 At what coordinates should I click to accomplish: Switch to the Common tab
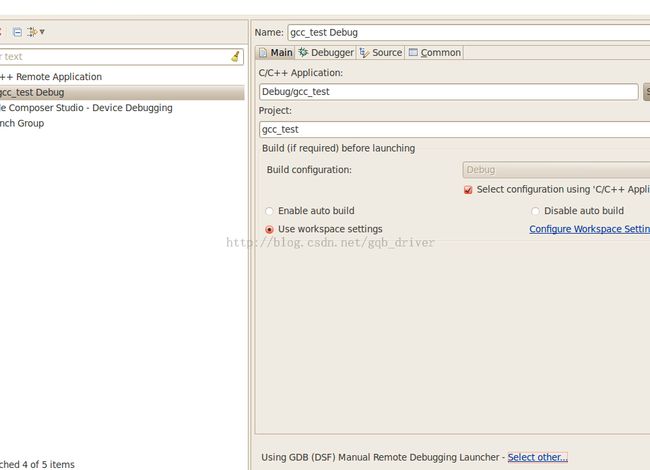[x=434, y=53]
